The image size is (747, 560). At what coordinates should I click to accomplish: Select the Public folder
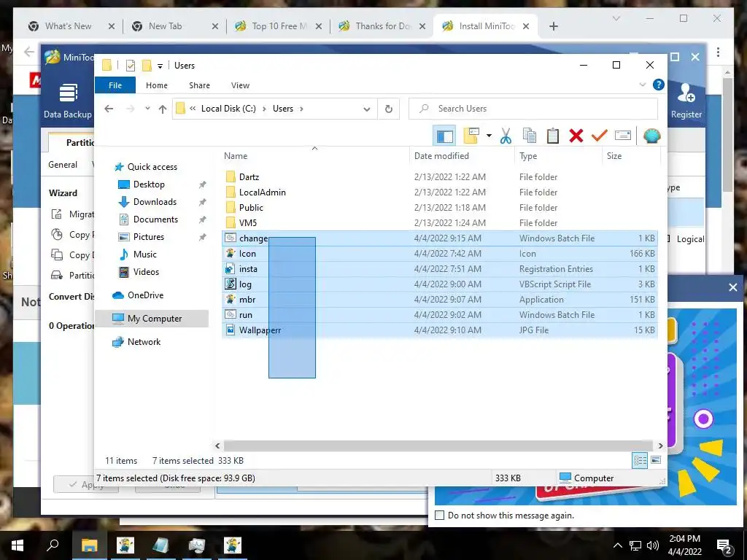click(x=251, y=208)
